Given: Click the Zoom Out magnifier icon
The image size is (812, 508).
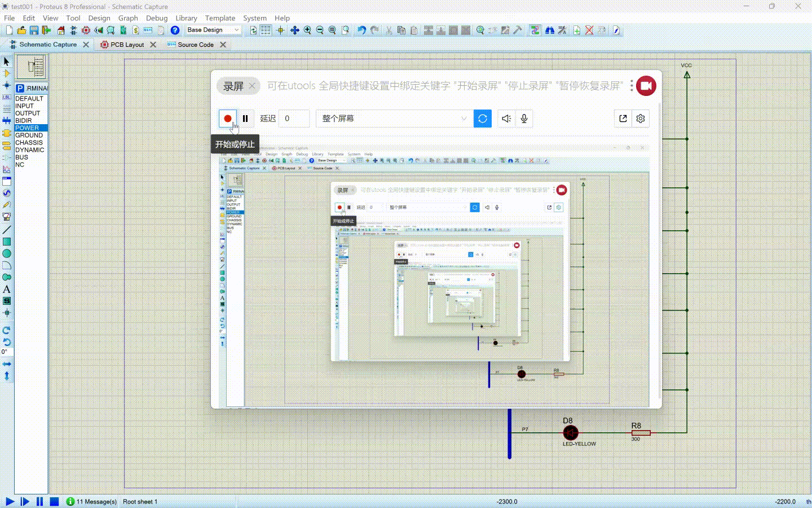Looking at the screenshot, I should pos(320,30).
